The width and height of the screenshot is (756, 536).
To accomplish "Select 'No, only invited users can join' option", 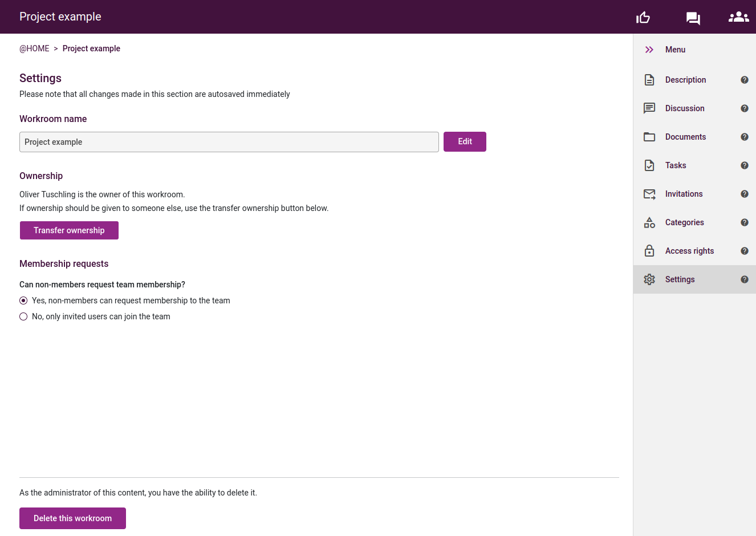I will click(x=23, y=316).
